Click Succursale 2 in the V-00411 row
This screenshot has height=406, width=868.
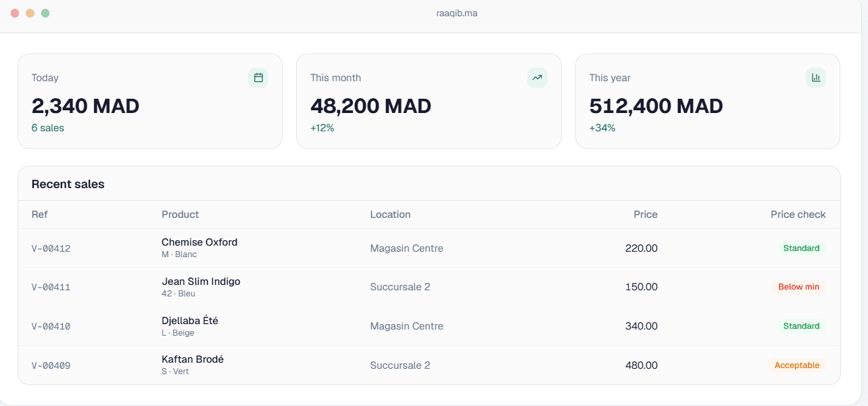click(x=400, y=287)
